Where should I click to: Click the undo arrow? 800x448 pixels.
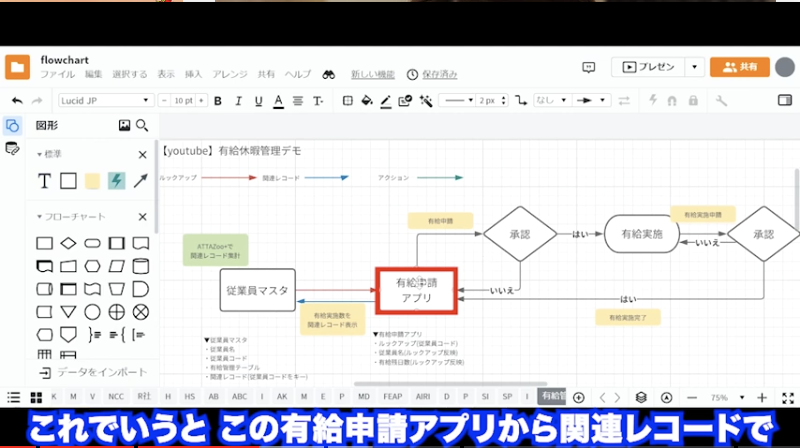pyautogui.click(x=17, y=101)
